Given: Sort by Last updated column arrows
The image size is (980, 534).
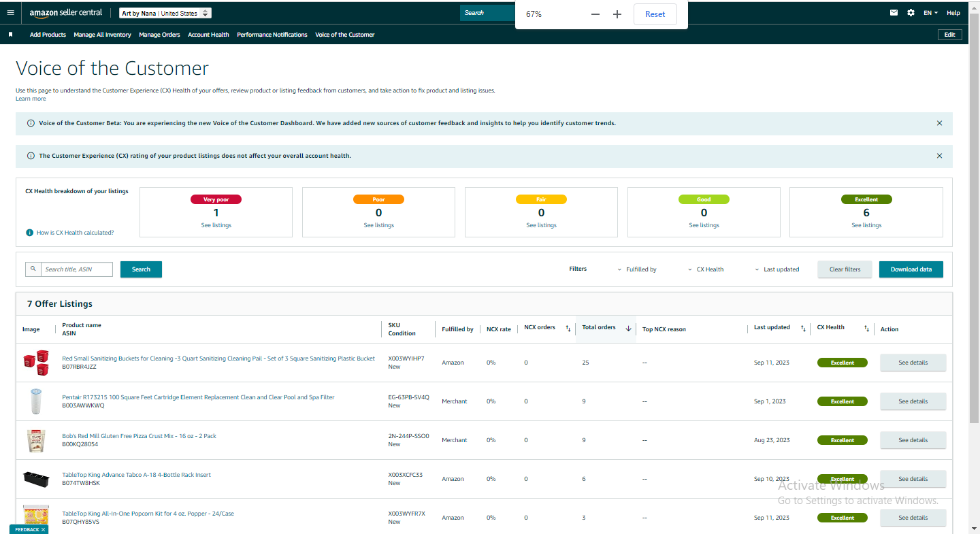Looking at the screenshot, I should pyautogui.click(x=804, y=329).
